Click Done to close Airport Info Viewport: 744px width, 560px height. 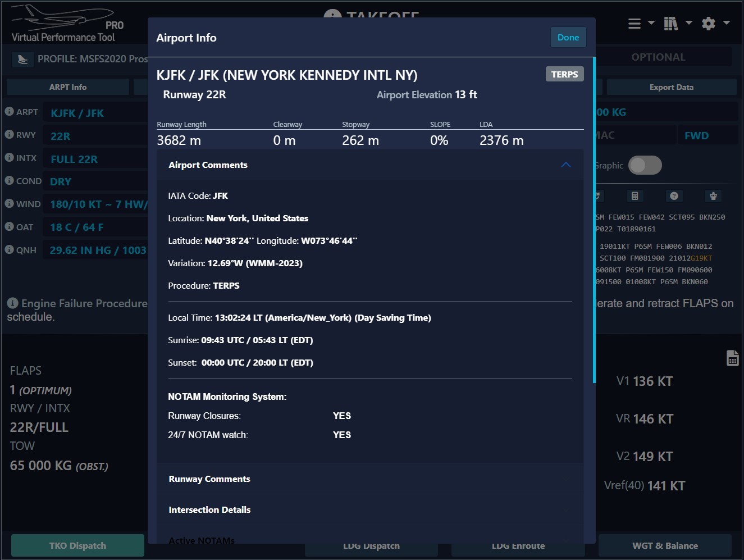568,38
